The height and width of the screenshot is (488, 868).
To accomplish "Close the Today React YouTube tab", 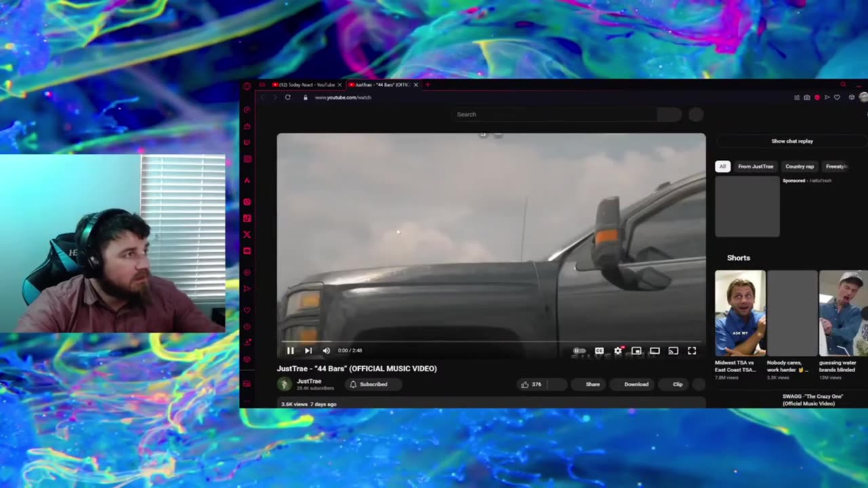I will [340, 85].
